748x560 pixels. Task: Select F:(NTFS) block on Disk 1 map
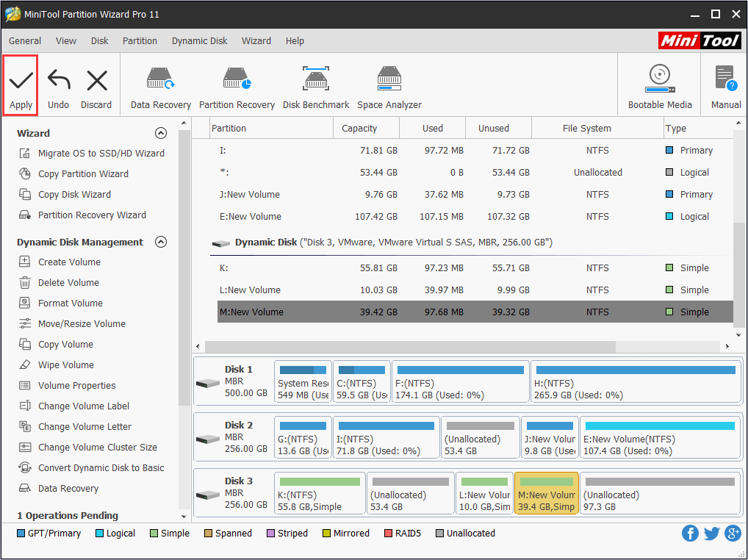461,382
